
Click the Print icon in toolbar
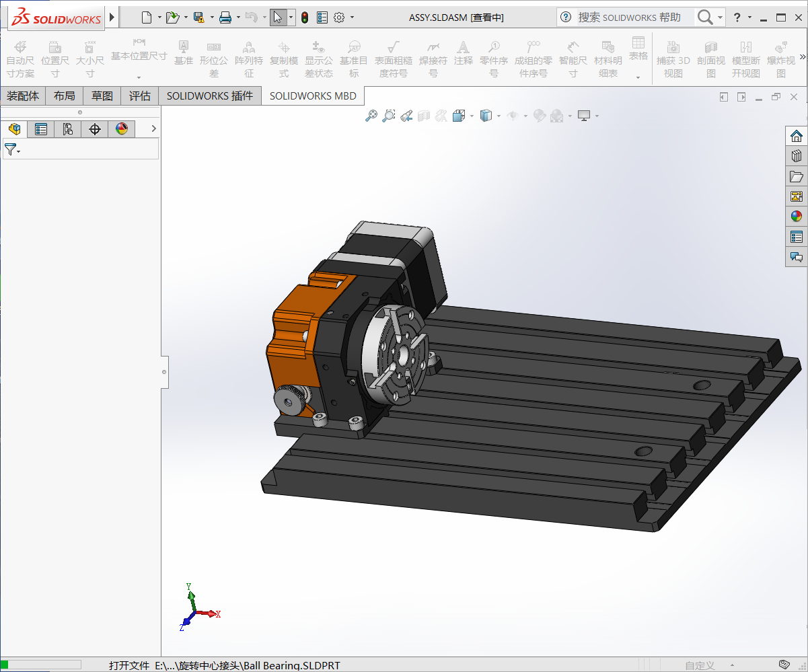tap(225, 17)
